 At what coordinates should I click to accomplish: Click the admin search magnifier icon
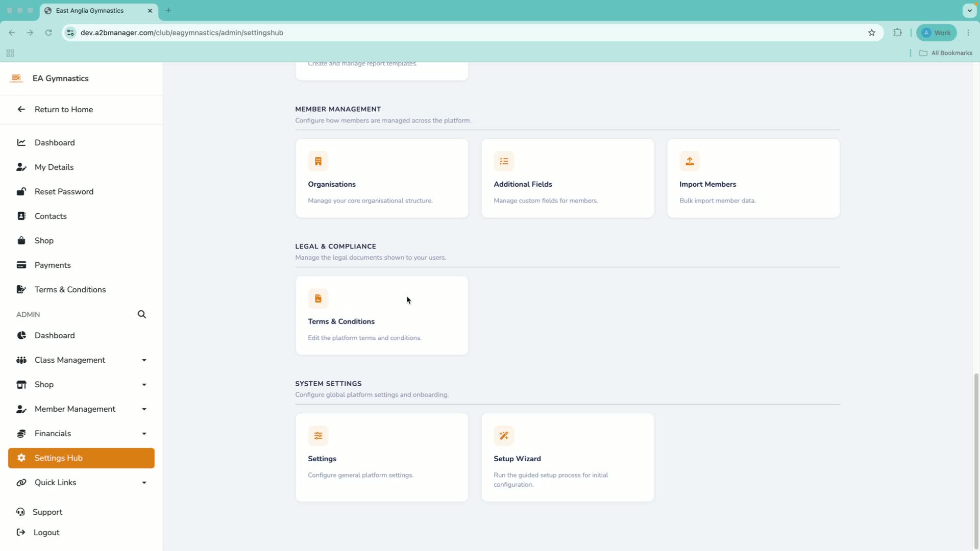click(142, 315)
